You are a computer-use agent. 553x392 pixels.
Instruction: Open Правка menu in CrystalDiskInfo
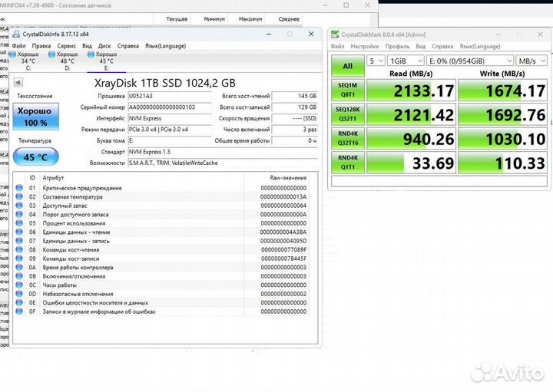pos(41,46)
